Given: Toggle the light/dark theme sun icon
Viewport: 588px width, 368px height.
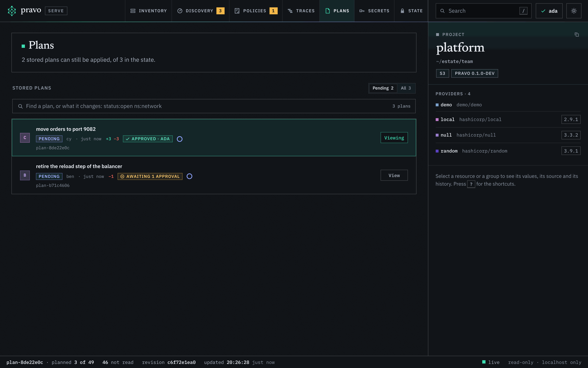Looking at the screenshot, I should [574, 11].
